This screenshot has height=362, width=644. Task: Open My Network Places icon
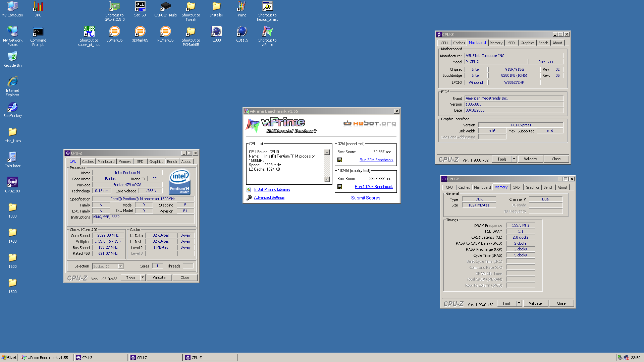[x=12, y=36]
